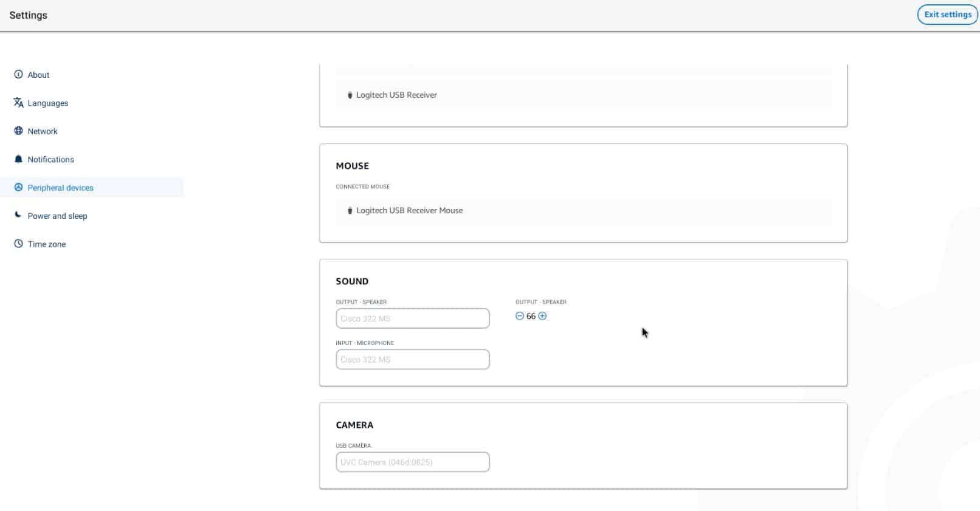Click the INPUT - MICROPHONE label
The height and width of the screenshot is (511, 980).
pyautogui.click(x=365, y=343)
